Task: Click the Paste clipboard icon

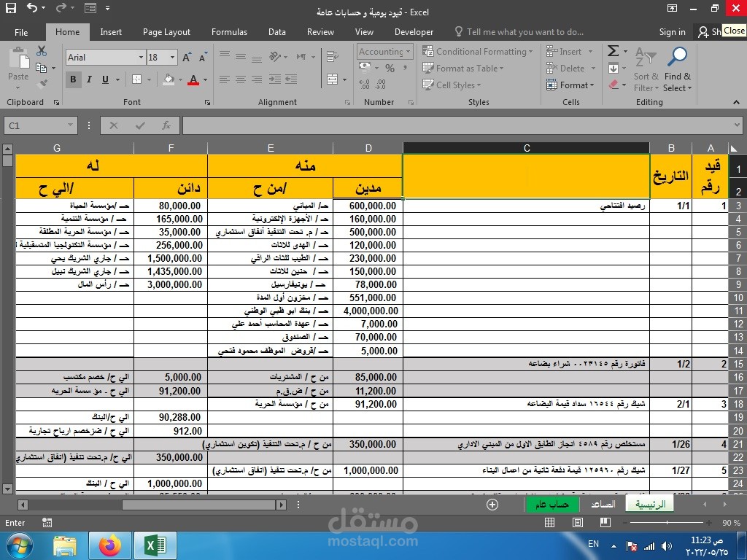Action: [x=18, y=60]
